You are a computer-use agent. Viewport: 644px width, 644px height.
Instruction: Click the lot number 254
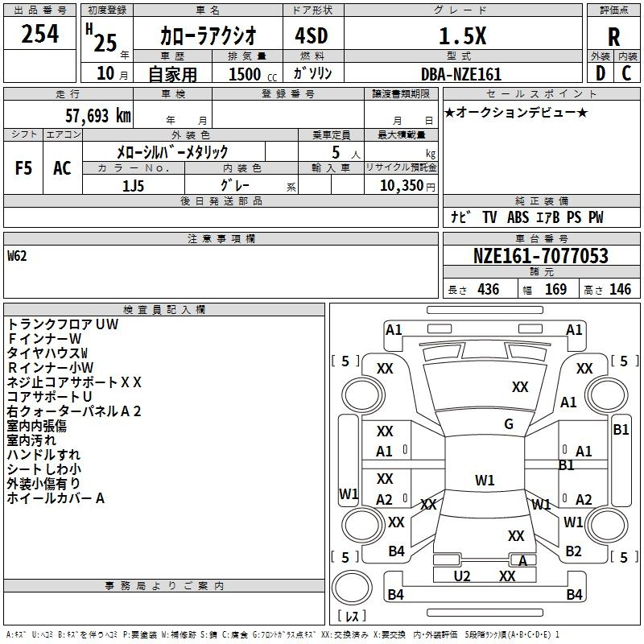tap(39, 35)
